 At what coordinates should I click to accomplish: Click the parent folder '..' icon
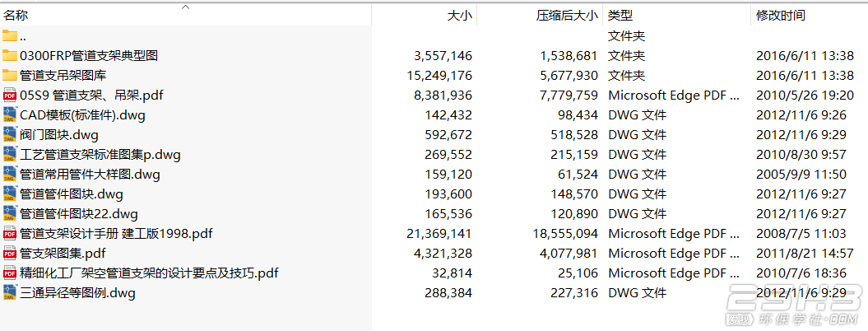10,35
